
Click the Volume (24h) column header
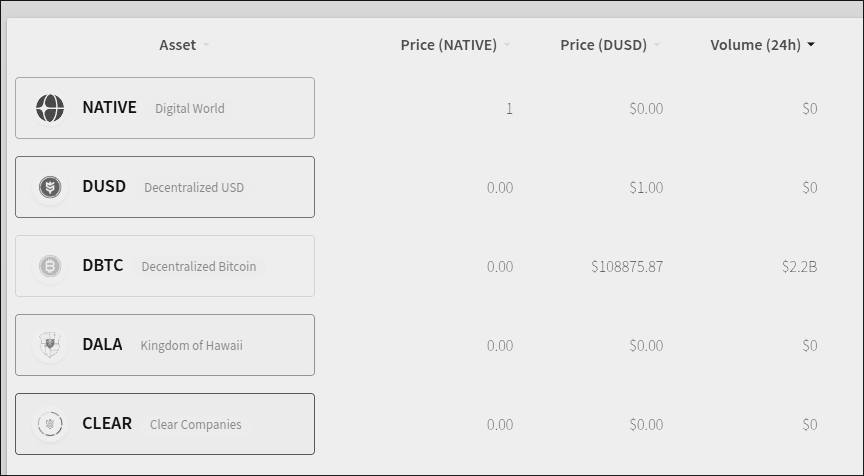coord(755,45)
